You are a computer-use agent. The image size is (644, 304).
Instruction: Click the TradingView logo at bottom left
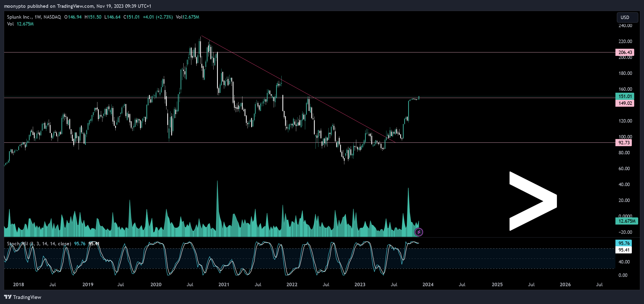(x=23, y=297)
